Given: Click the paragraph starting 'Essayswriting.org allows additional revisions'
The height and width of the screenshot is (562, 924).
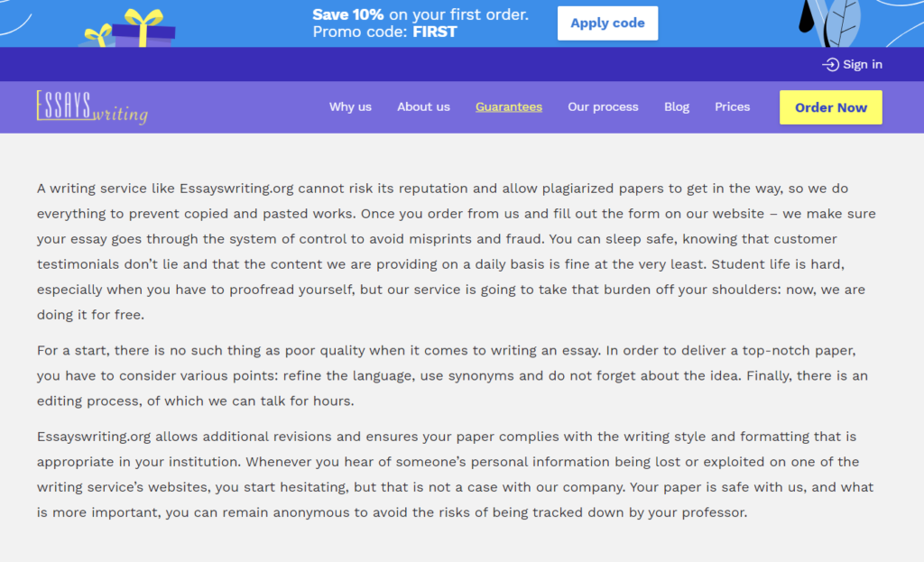Looking at the screenshot, I should (455, 474).
